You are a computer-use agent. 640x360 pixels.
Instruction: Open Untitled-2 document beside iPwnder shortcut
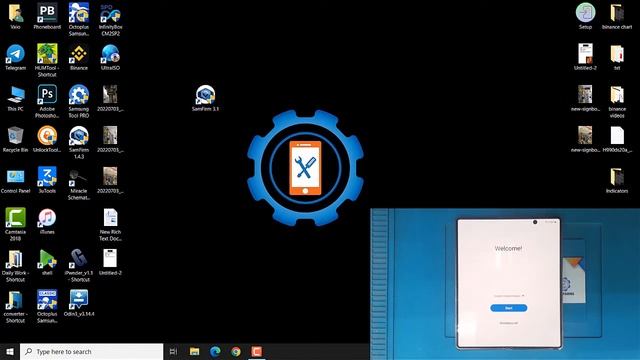coord(110,262)
